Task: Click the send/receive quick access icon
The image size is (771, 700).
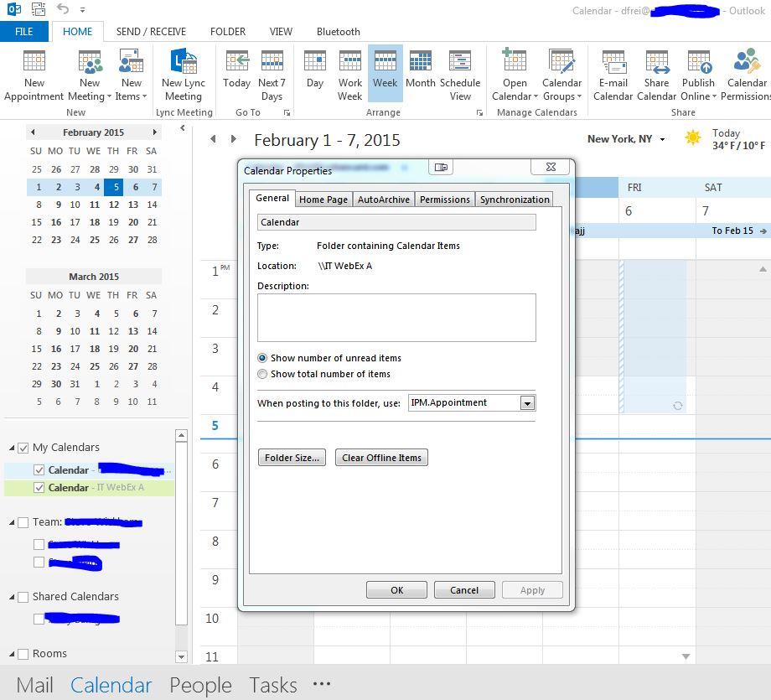Action: (x=39, y=9)
